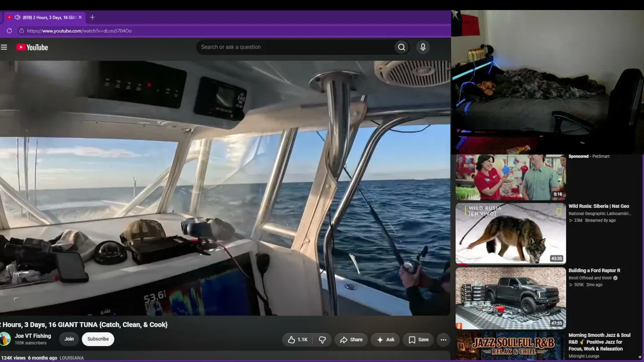This screenshot has height=362, width=644.
Task: Open a new browser tab with plus
Action: [92, 17]
